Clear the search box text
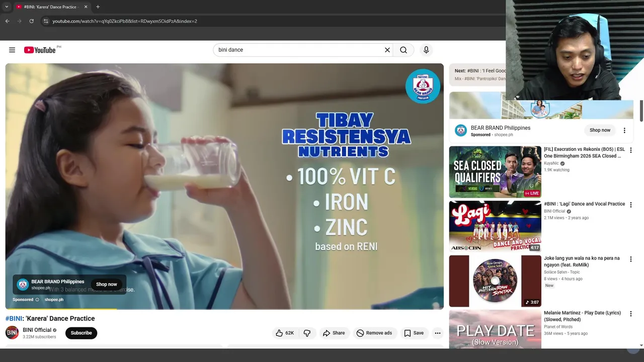The image size is (644, 362). tap(387, 50)
